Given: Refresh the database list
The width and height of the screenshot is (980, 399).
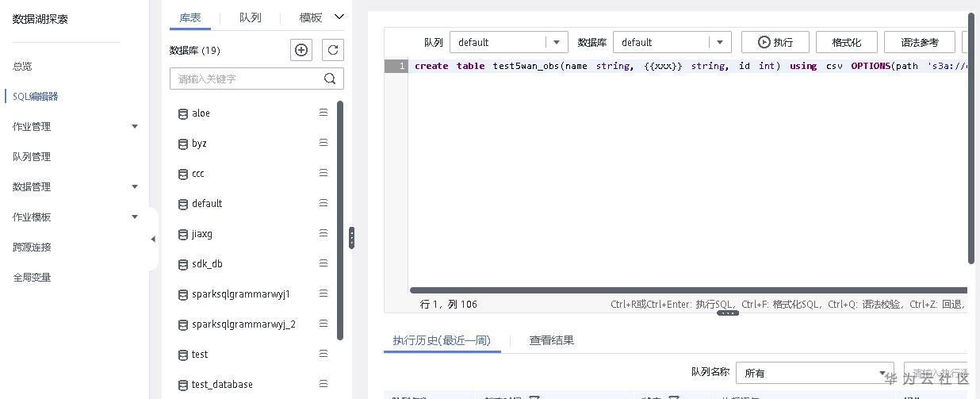Looking at the screenshot, I should point(334,50).
